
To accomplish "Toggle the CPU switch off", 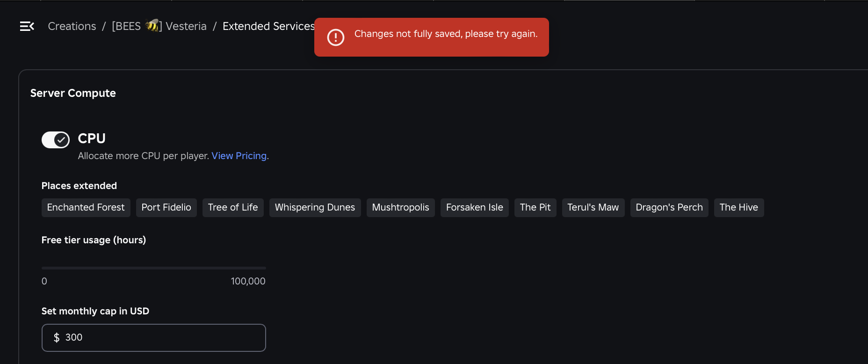I will coord(56,139).
